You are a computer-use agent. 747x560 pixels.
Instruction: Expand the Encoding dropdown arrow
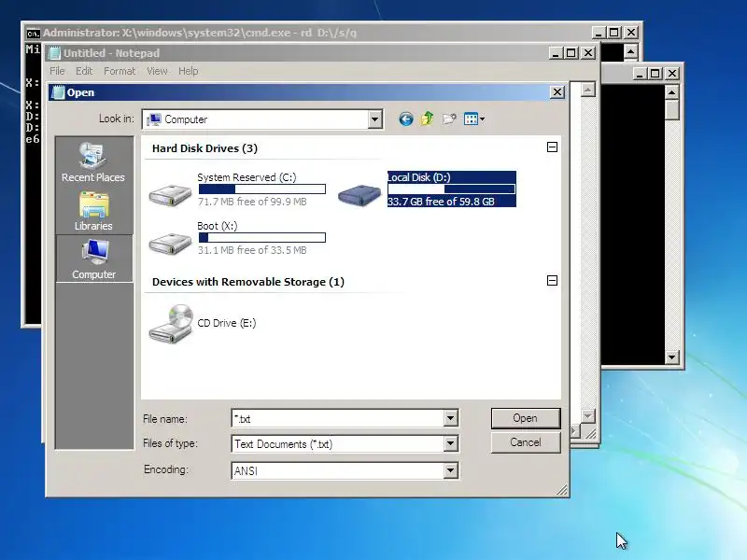[x=450, y=470]
